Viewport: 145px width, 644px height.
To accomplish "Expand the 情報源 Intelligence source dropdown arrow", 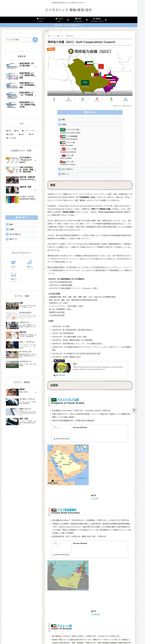I will pos(106,20).
